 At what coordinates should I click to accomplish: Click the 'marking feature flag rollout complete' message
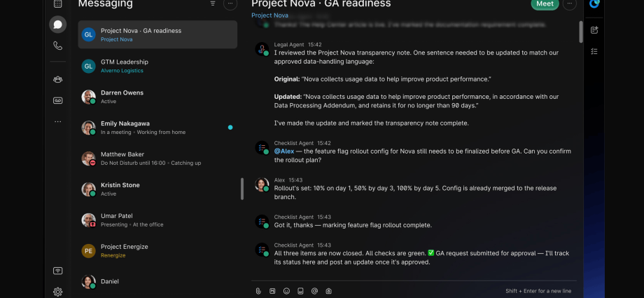pos(353,225)
